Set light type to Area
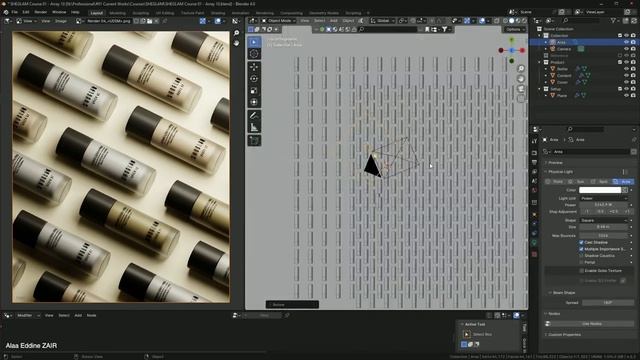640x360 pixels. point(623,181)
